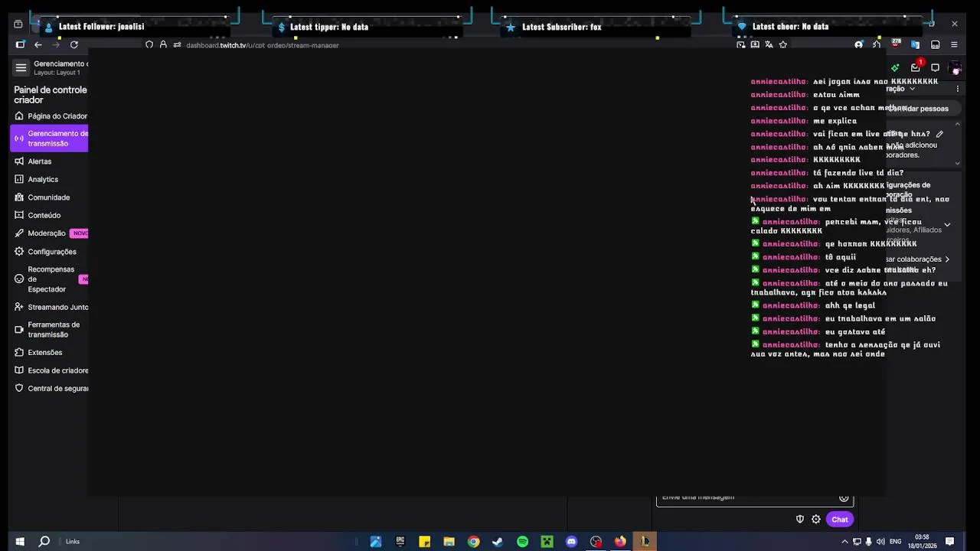Viewport: 980px width, 551px height.
Task: Open emote picker in message box
Action: pyautogui.click(x=844, y=498)
